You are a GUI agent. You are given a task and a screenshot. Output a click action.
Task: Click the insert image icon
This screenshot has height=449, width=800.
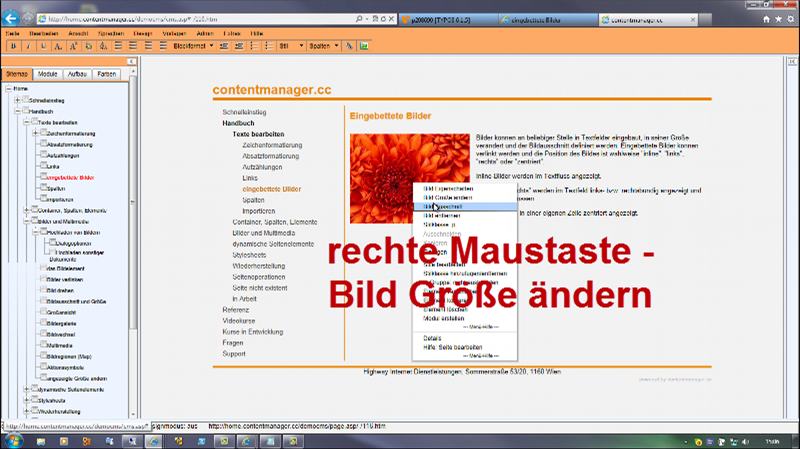364,46
